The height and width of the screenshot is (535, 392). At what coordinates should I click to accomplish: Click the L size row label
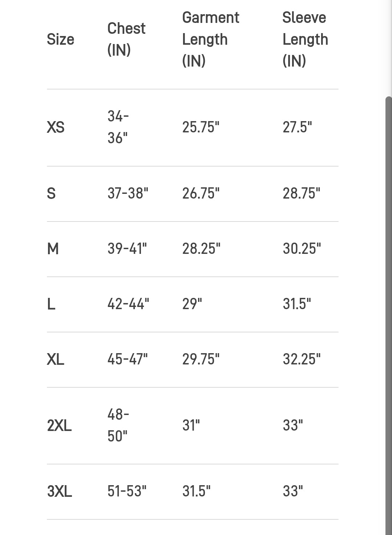(51, 304)
